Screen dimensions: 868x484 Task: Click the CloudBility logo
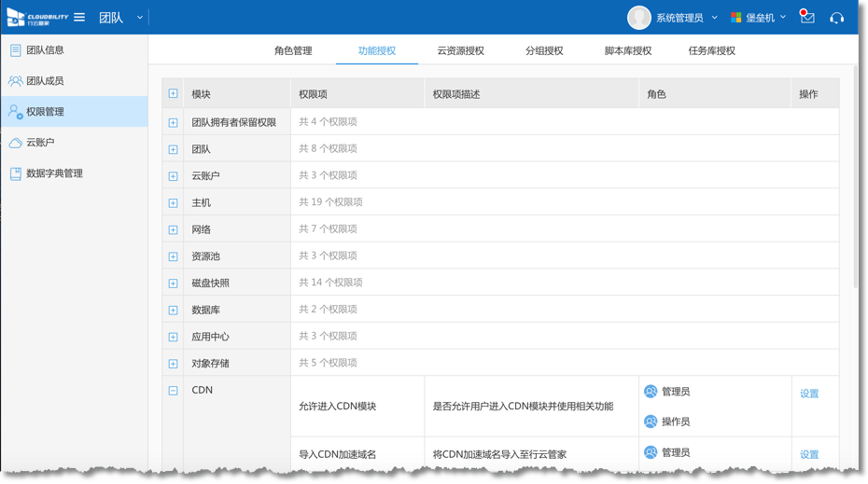(x=37, y=18)
